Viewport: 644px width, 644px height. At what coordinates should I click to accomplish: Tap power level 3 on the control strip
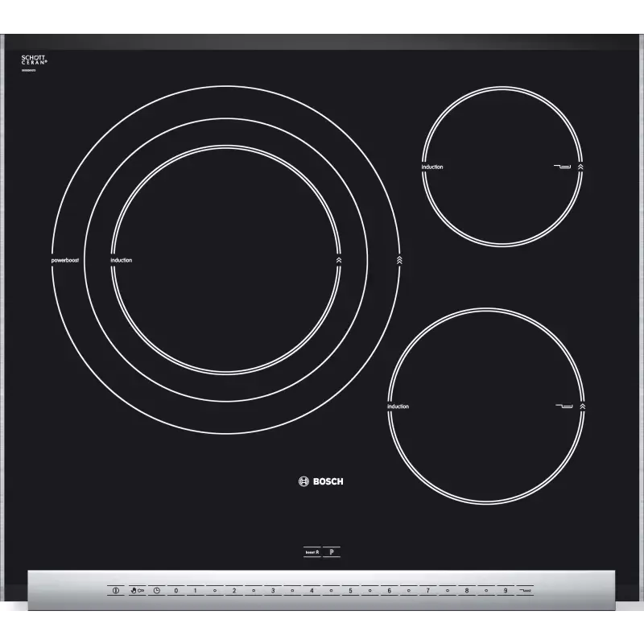click(273, 590)
